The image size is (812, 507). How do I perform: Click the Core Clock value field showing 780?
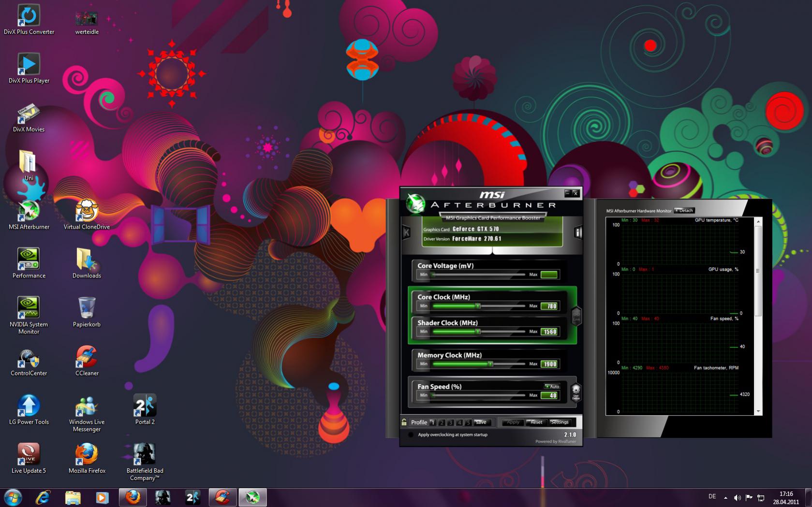[549, 306]
